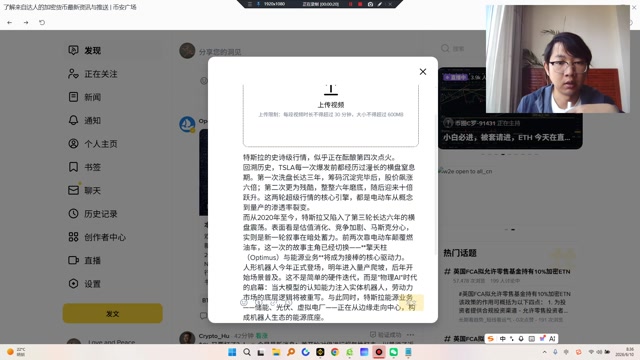Open WeChat from the taskbar
Screen dimensions: 640x360
(393, 352)
